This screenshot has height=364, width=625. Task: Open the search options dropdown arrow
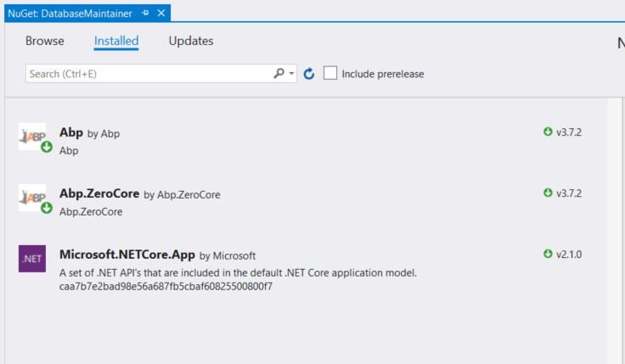291,74
